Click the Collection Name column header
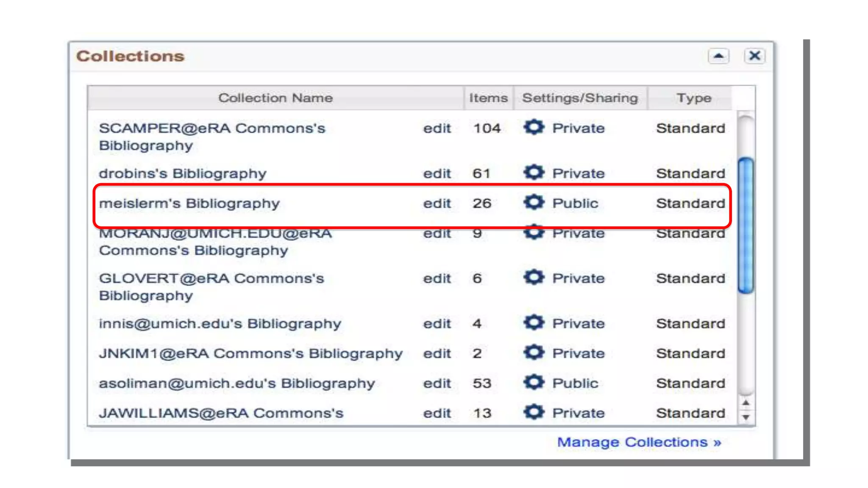 275,98
